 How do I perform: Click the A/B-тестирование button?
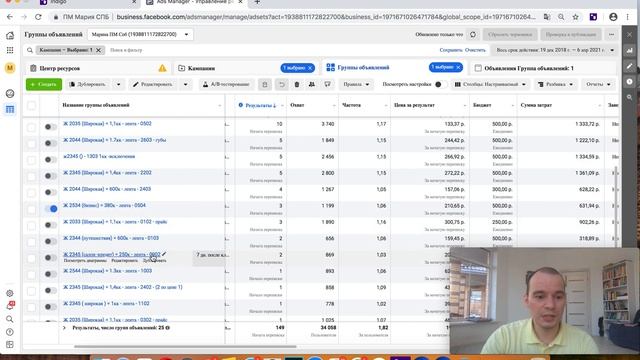(226, 84)
